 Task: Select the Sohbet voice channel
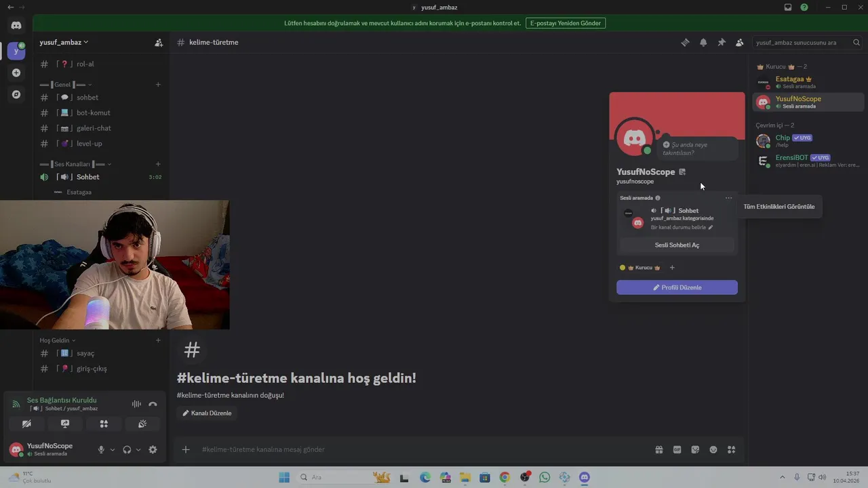point(101,177)
